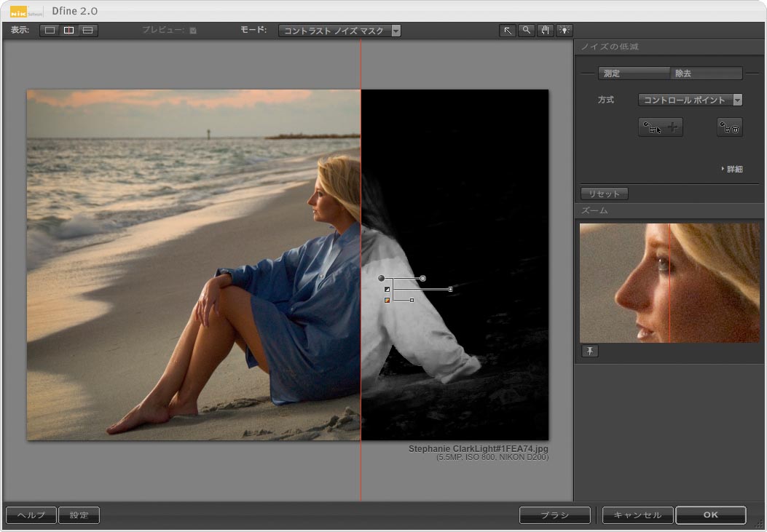Switch to single image view mode
Viewport: 767px width, 532px height.
tap(50, 31)
